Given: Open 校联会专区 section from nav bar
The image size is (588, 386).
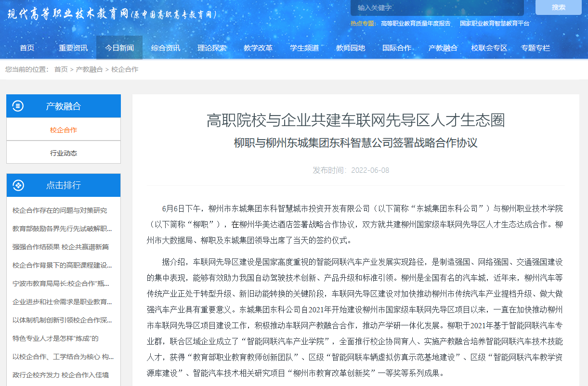Looking at the screenshot, I should 489,48.
